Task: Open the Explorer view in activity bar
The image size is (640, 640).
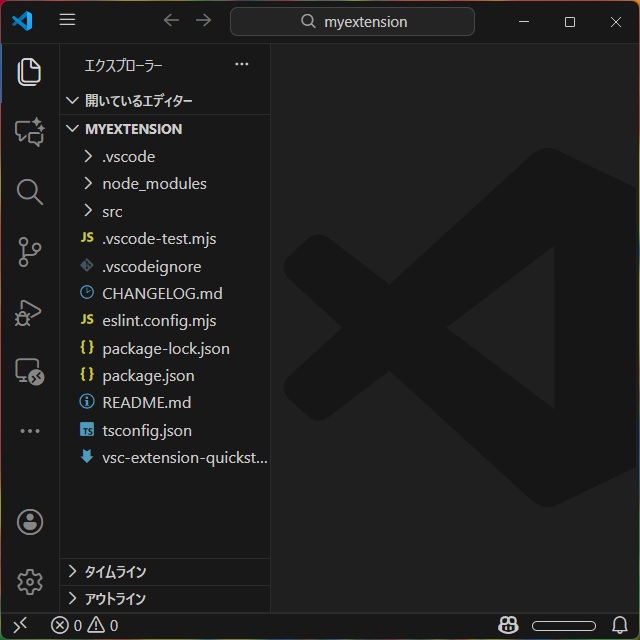Action: coord(30,72)
